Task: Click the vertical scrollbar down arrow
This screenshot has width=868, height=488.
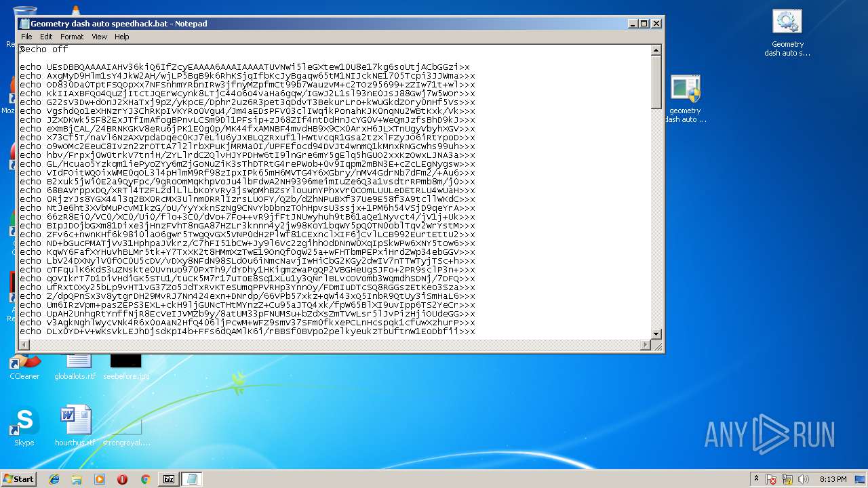Action: coord(656,333)
